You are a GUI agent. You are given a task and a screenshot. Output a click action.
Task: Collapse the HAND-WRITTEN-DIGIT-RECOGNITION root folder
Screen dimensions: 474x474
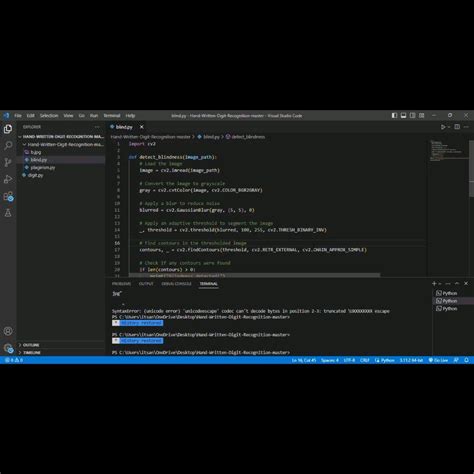[x=61, y=137]
